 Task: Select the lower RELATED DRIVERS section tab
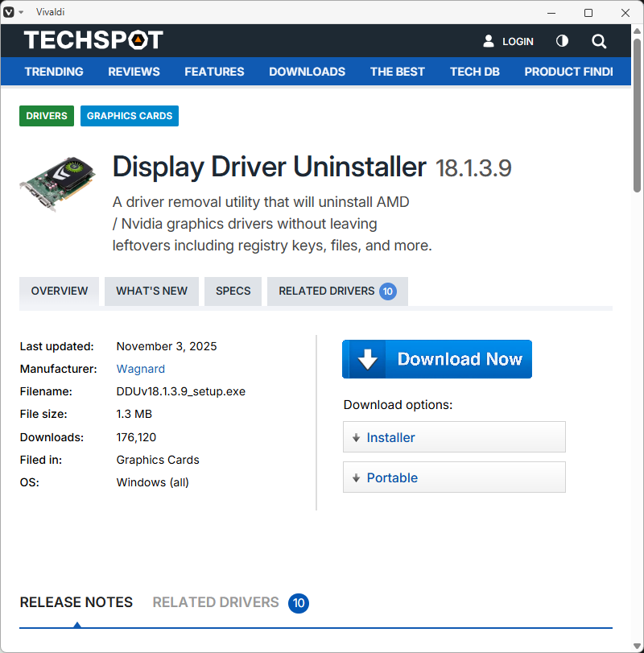(216, 602)
